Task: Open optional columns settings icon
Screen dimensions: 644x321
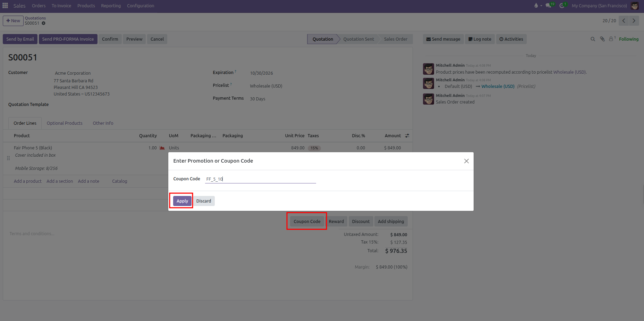Action: [407, 136]
